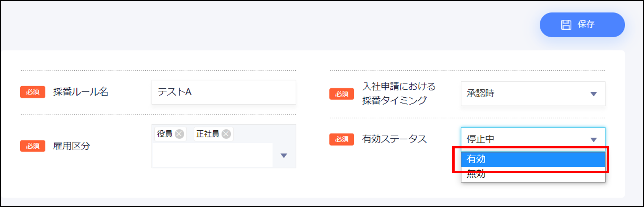The width and height of the screenshot is (644, 207).
Task: Click the 役員 tag text
Action: click(165, 134)
